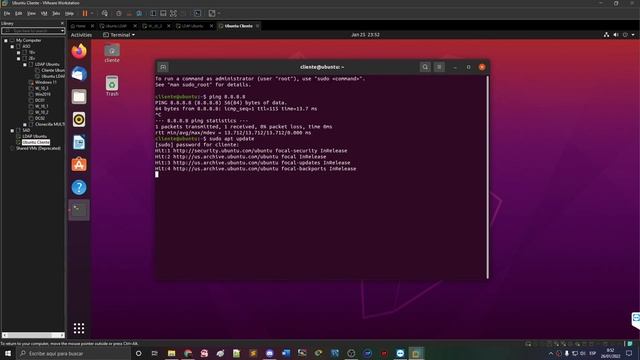Open Discord from the Windows taskbar

(269, 353)
